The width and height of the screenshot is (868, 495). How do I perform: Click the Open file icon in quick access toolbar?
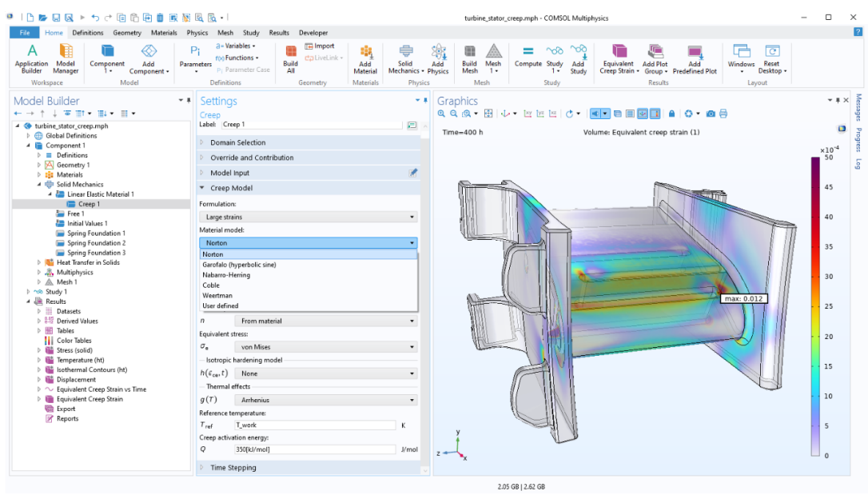click(x=42, y=18)
